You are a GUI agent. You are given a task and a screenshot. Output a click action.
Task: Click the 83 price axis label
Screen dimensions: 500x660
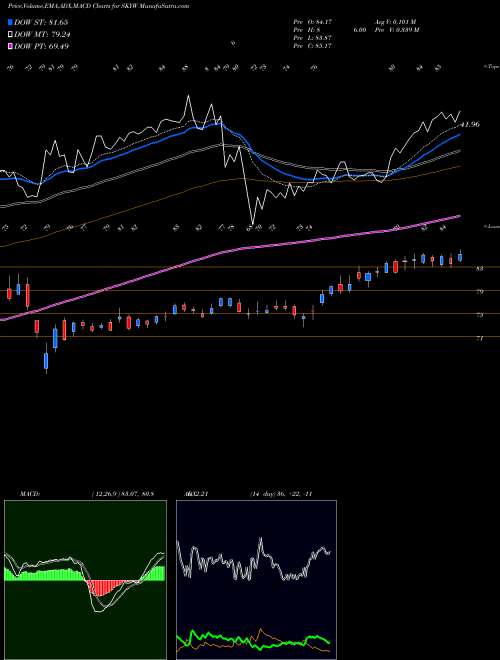point(479,268)
